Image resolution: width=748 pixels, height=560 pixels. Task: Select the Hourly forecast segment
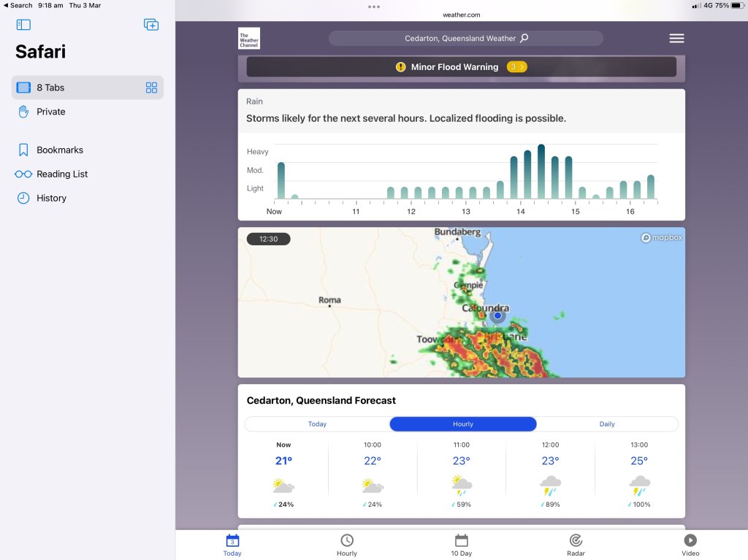462,424
